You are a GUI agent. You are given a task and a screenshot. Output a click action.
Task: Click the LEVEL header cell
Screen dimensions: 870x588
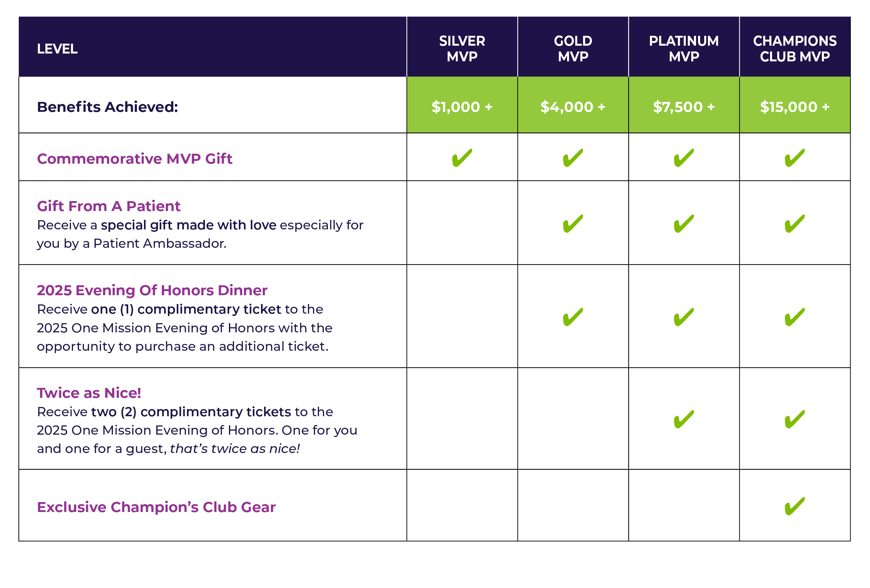click(57, 49)
